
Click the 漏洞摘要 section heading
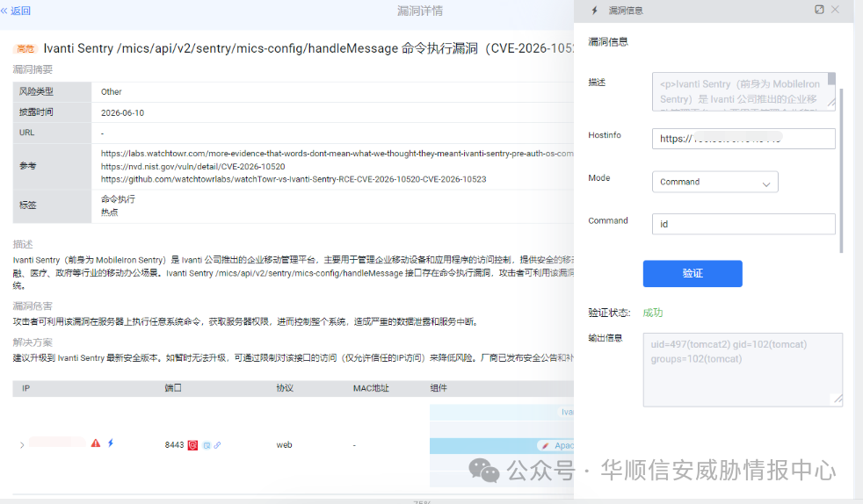click(x=33, y=69)
